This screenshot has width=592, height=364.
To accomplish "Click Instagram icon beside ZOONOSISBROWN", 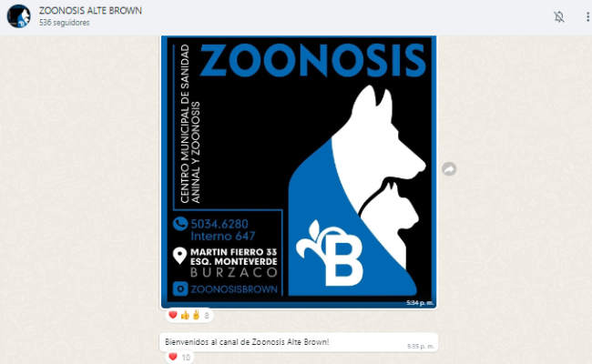I will [x=180, y=289].
